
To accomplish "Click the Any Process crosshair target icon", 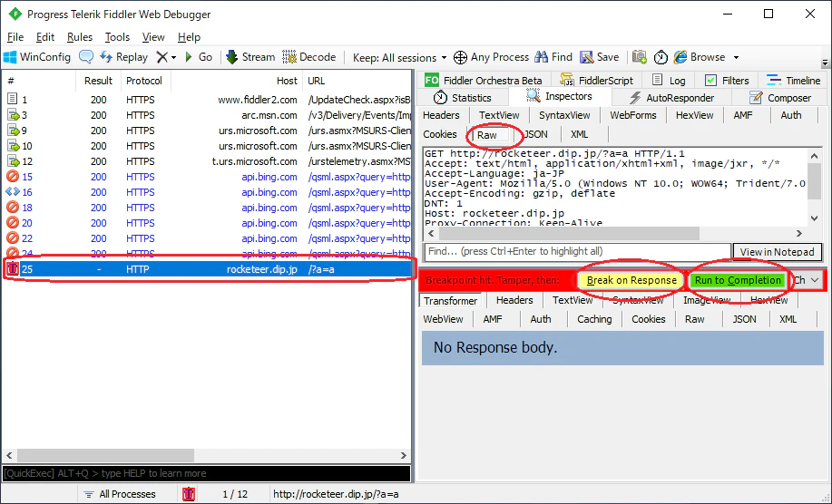I will (461, 57).
